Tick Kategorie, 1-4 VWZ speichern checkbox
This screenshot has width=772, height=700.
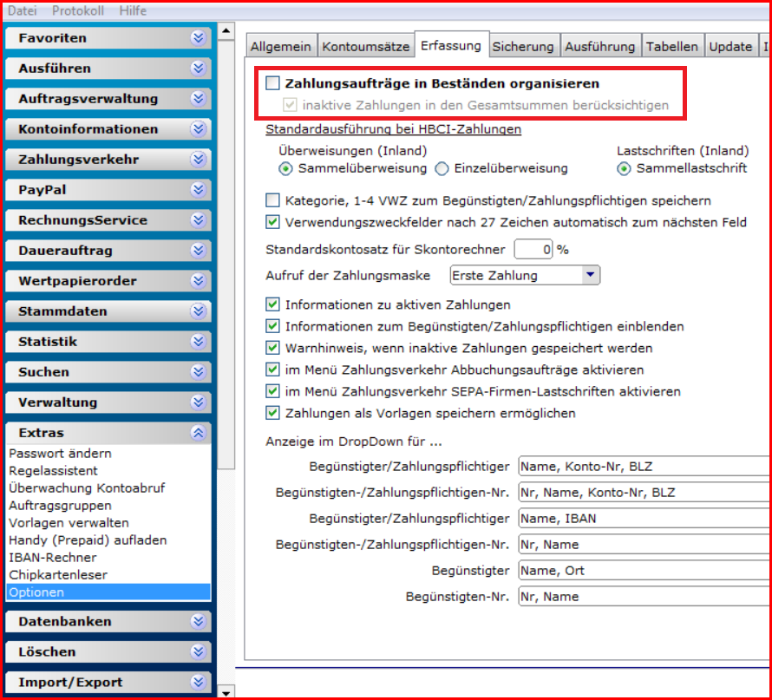(272, 200)
